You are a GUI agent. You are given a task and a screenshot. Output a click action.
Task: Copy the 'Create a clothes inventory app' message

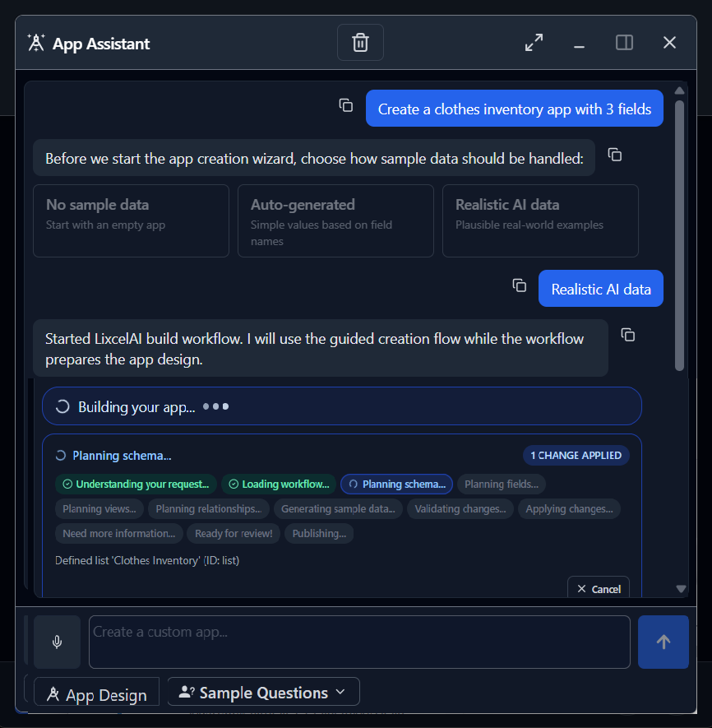[x=346, y=105]
